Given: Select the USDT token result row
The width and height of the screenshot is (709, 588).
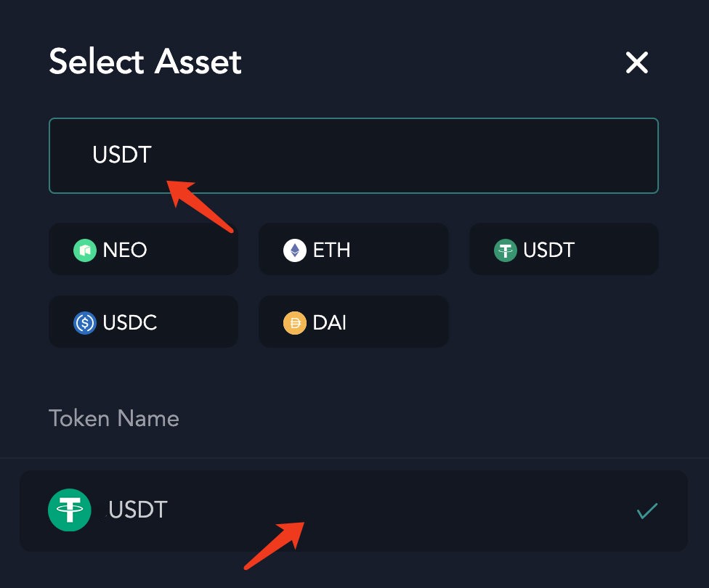Looking at the screenshot, I should click(354, 511).
